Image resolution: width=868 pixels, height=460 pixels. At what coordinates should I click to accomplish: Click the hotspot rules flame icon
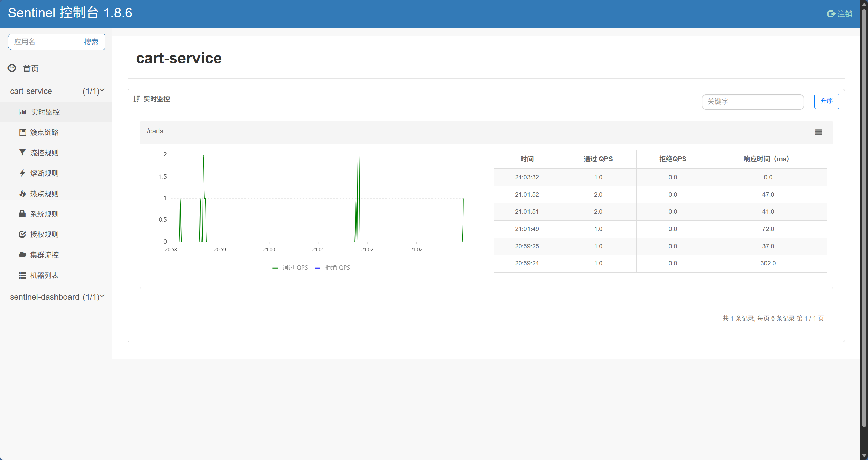click(x=22, y=194)
